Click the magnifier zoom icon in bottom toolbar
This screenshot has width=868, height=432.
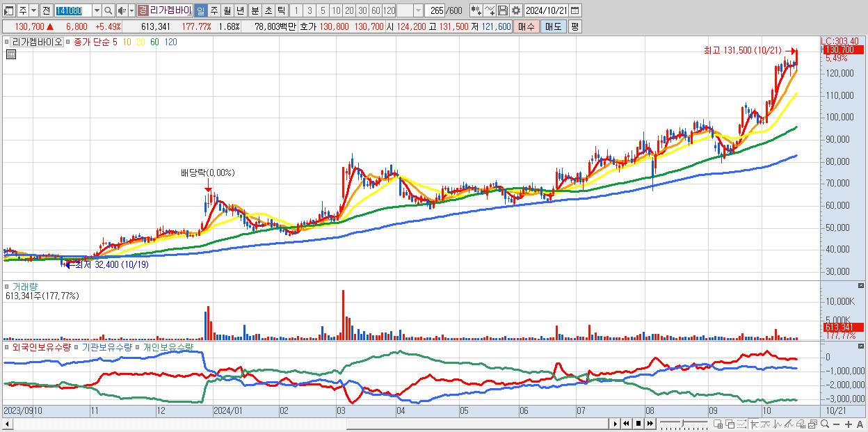click(824, 424)
